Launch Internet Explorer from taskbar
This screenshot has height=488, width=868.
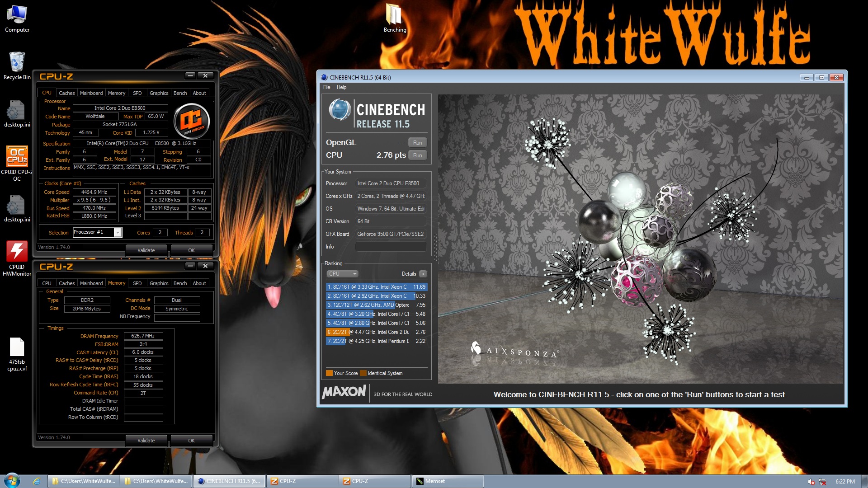pos(37,481)
